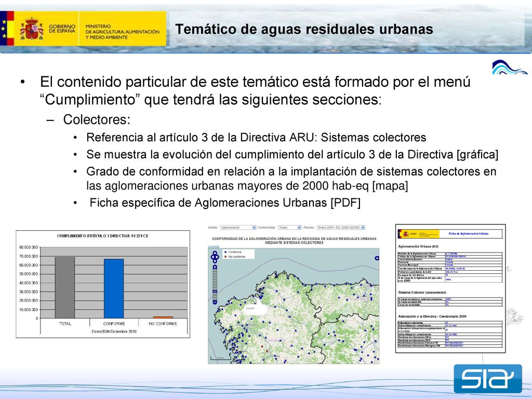Click the red No conforme legend swatch

pyautogui.click(x=225, y=257)
